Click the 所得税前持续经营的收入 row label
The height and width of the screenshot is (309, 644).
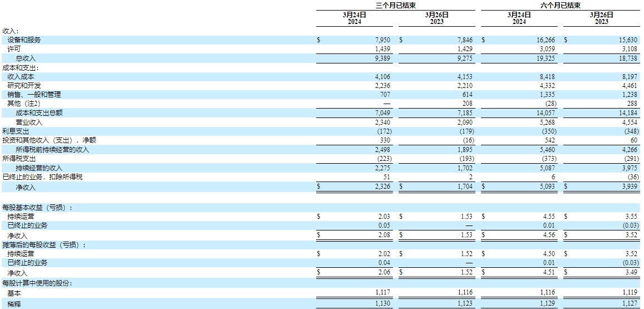52,149
